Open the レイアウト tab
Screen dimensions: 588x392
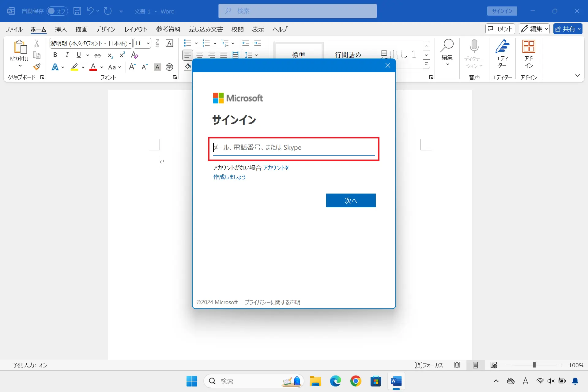(136, 29)
